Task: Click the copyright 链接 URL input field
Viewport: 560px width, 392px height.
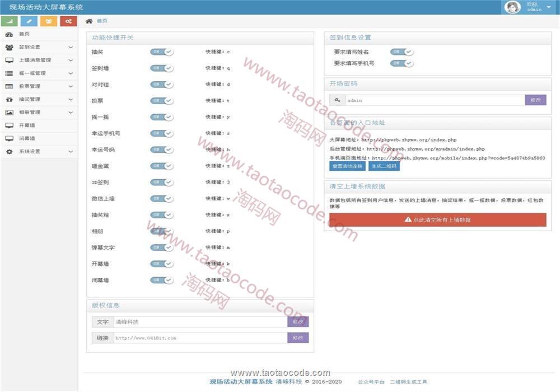Action: click(x=200, y=338)
